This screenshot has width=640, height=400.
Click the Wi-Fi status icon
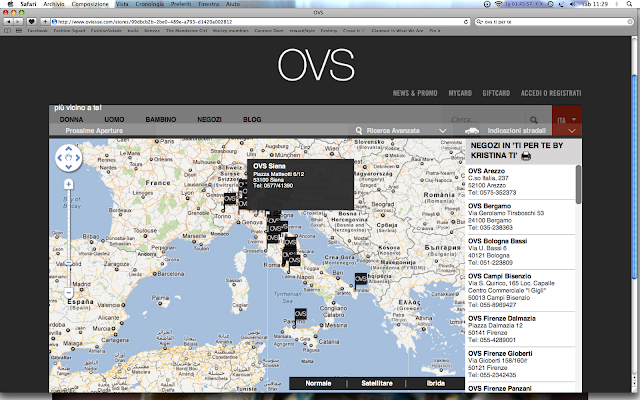[x=498, y=4]
